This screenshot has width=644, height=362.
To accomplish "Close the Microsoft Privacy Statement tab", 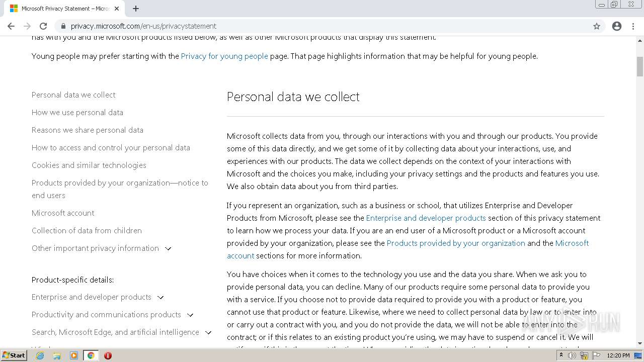I will coord(117,9).
